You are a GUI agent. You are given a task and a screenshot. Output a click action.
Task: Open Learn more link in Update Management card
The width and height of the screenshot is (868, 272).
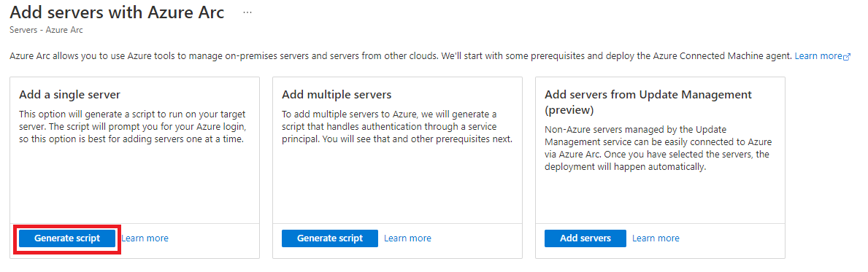click(656, 238)
